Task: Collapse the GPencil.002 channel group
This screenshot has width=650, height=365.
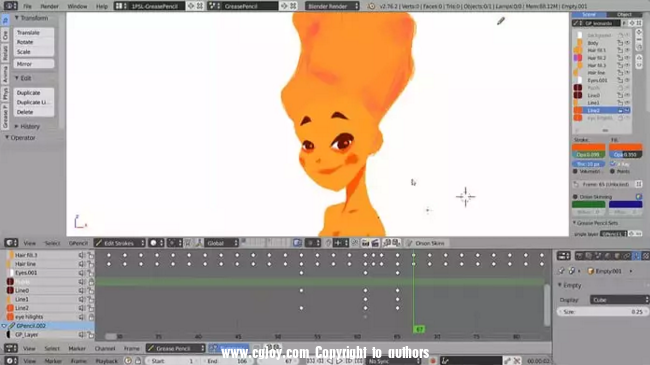Action: pyautogui.click(x=4, y=326)
